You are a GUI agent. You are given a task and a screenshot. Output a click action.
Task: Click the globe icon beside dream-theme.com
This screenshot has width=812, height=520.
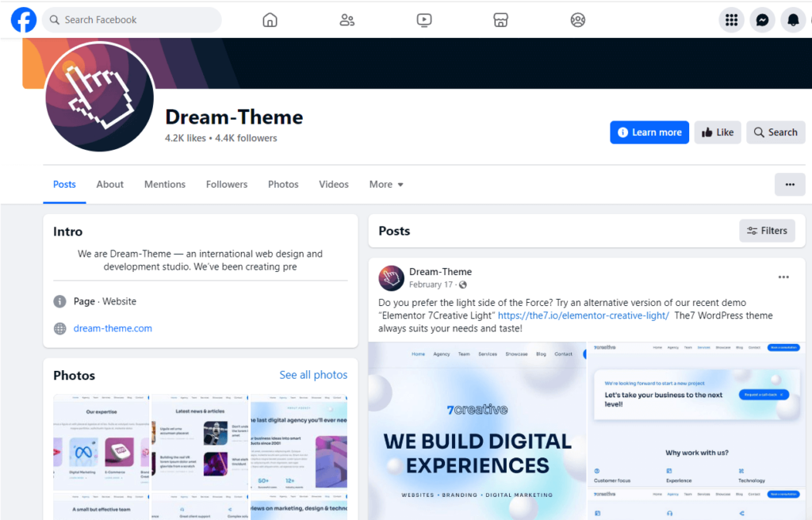pyautogui.click(x=60, y=328)
